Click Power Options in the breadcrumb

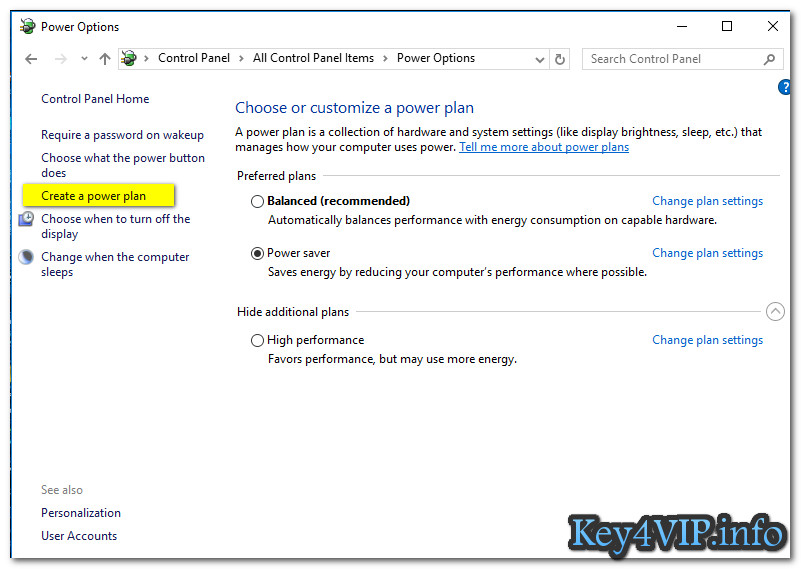436,58
